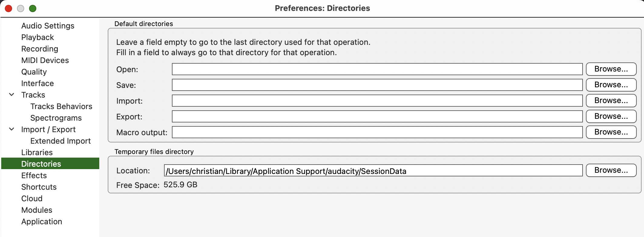The height and width of the screenshot is (237, 644).
Task: Browse for the Save directory
Action: tap(611, 85)
